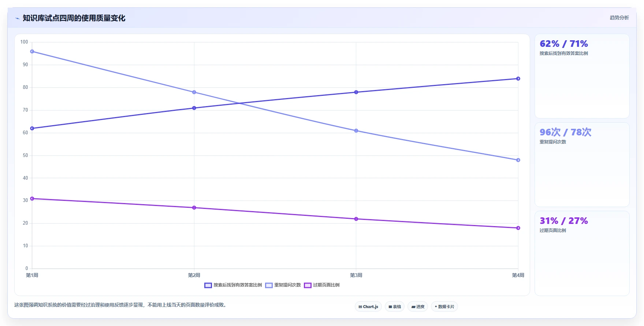Select the 第3周 point on 搜索后找到有效答案比例 line

pyautogui.click(x=356, y=92)
